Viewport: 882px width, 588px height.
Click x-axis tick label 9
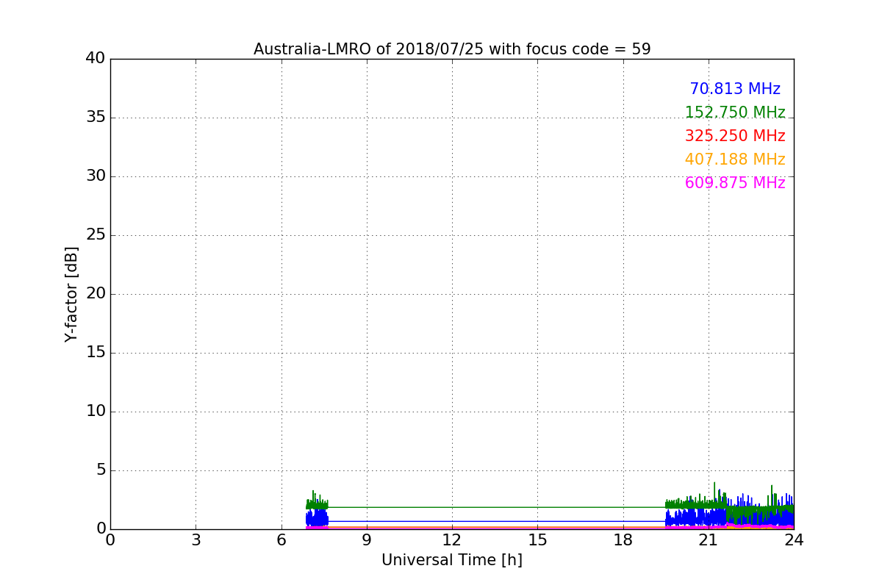(367, 540)
